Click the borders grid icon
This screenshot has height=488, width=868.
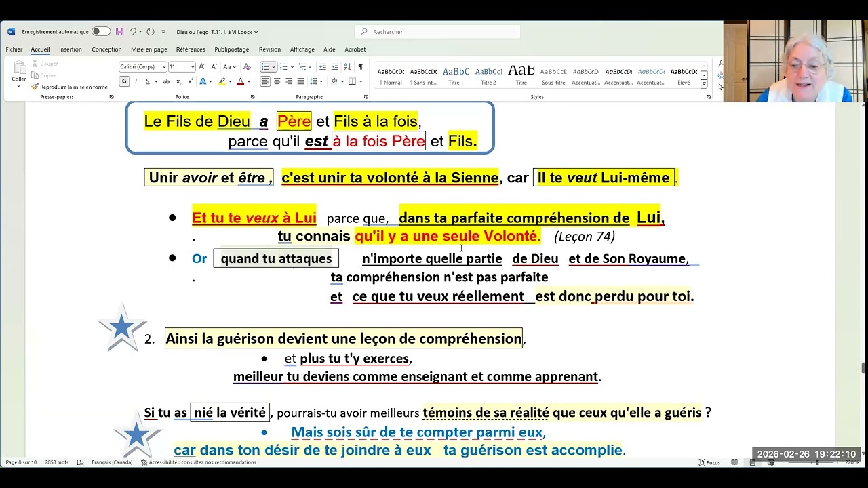click(352, 81)
